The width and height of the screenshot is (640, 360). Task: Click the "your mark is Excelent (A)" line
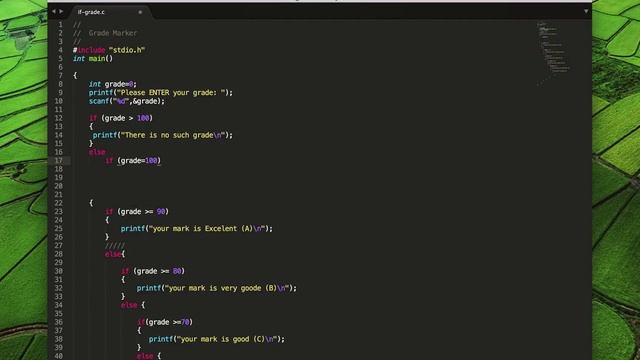[x=197, y=229]
